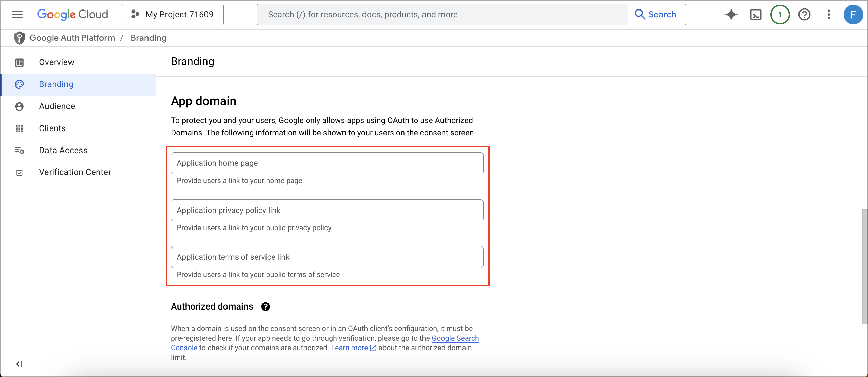This screenshot has width=868, height=377.
Task: Click the Application home page field
Action: [x=327, y=163]
